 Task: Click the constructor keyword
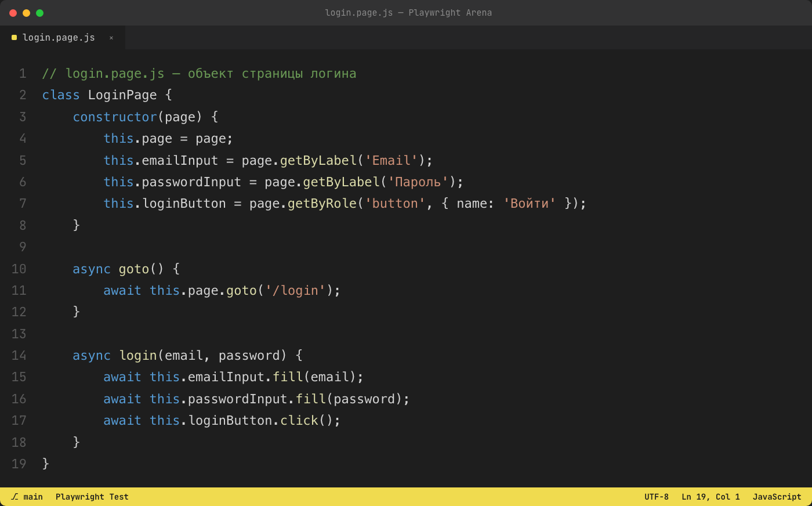(115, 117)
